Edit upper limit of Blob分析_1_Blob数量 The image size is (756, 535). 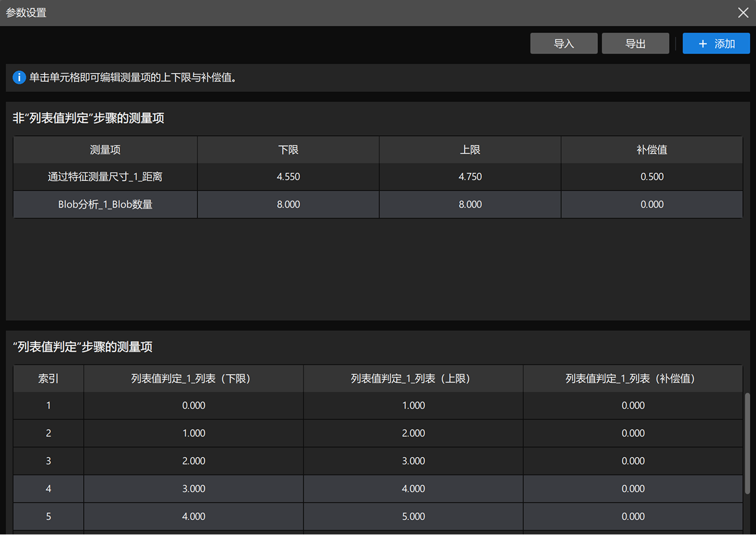point(470,204)
